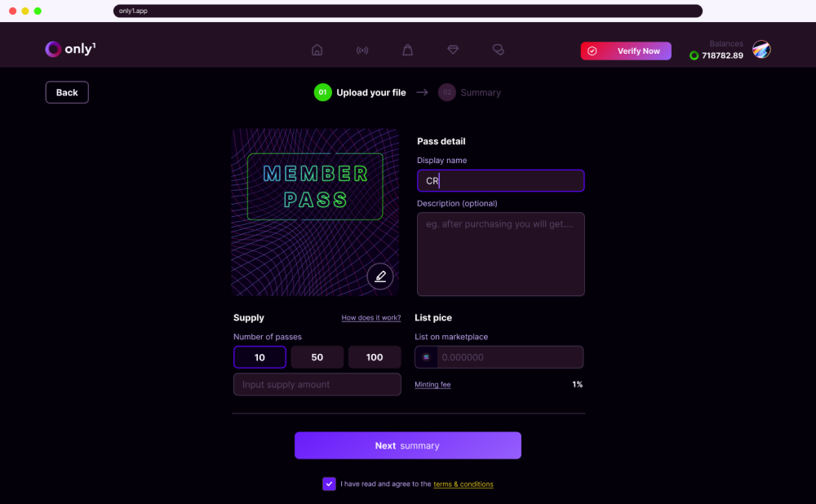
Task: Open the marketplace bag icon
Action: (407, 50)
